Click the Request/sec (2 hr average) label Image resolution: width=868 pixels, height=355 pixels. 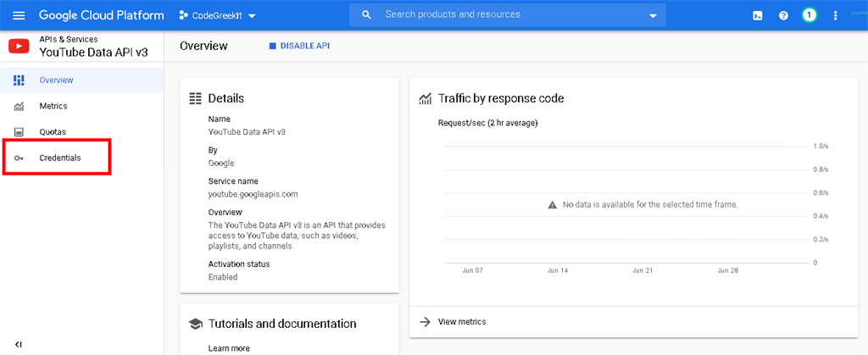[487, 123]
